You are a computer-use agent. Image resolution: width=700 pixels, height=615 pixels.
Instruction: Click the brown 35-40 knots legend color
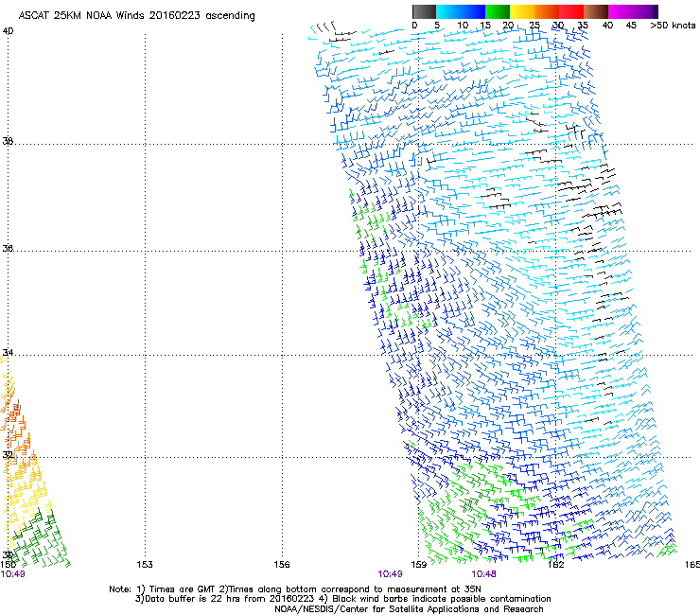596,11
